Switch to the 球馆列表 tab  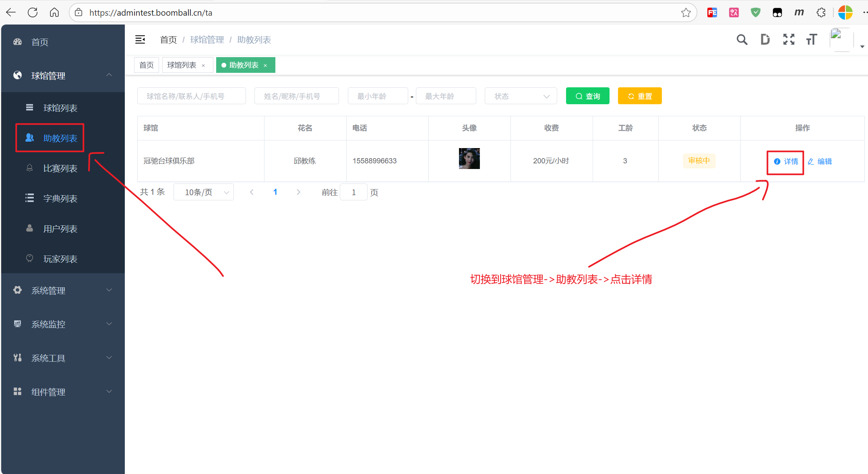click(x=182, y=65)
